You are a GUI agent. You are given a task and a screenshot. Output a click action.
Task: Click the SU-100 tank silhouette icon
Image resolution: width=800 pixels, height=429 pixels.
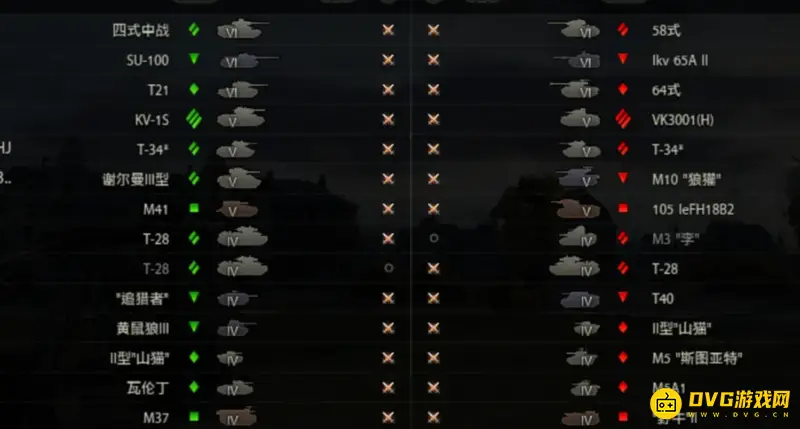coord(248,61)
